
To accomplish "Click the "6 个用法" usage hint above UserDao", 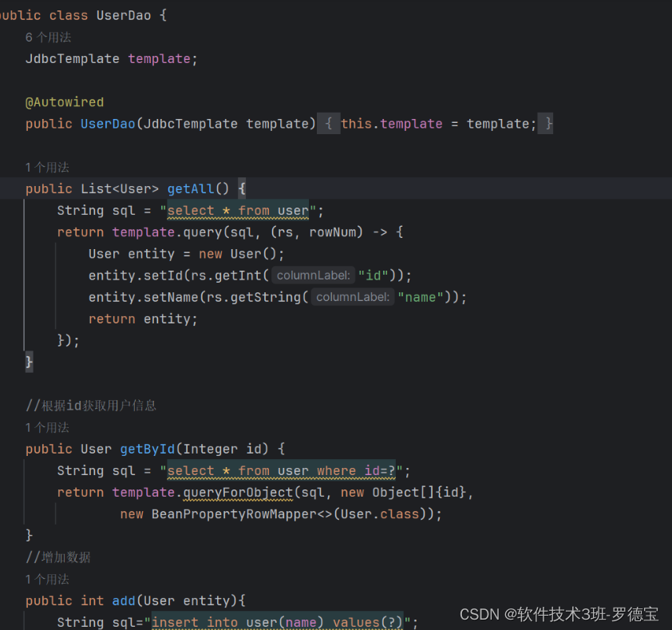I will pos(48,37).
